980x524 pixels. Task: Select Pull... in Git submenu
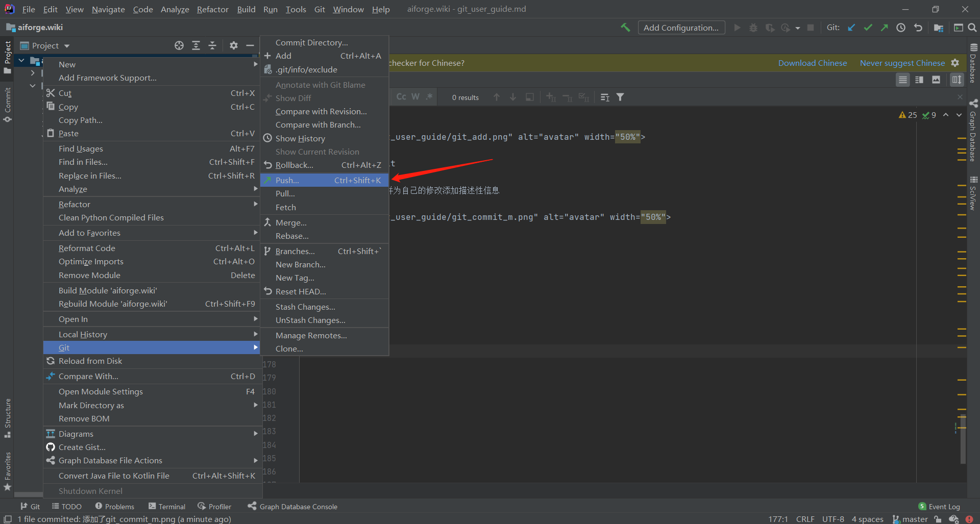click(325, 194)
